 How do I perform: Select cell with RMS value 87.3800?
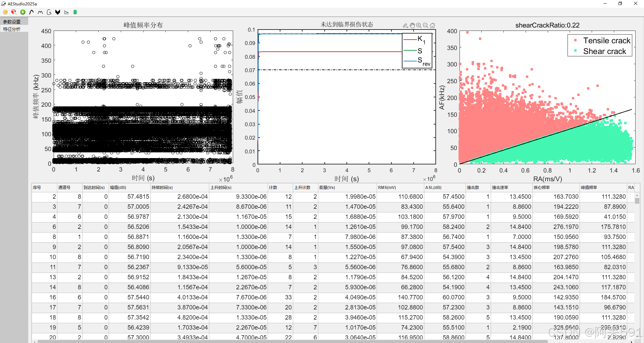tap(400, 237)
